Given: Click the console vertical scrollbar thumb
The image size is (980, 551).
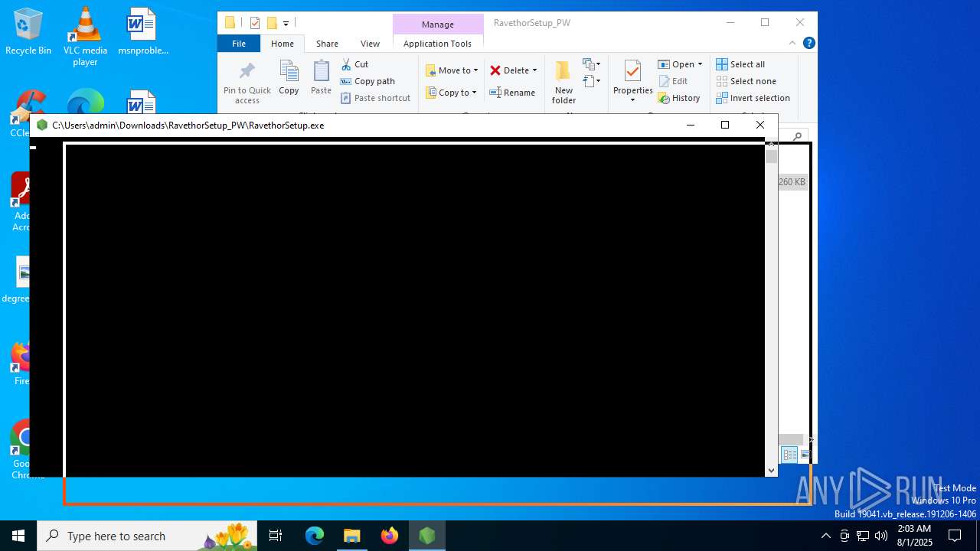Looking at the screenshot, I should point(771,156).
